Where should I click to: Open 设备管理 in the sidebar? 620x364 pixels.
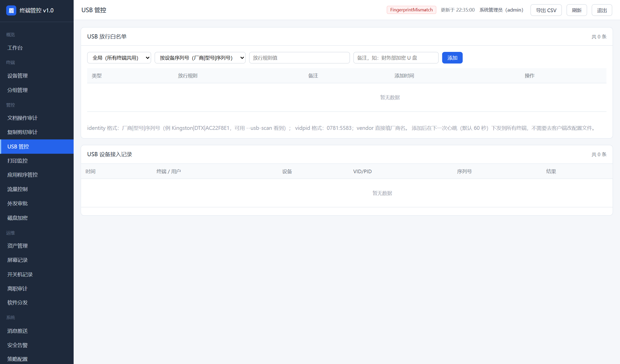pos(37,76)
